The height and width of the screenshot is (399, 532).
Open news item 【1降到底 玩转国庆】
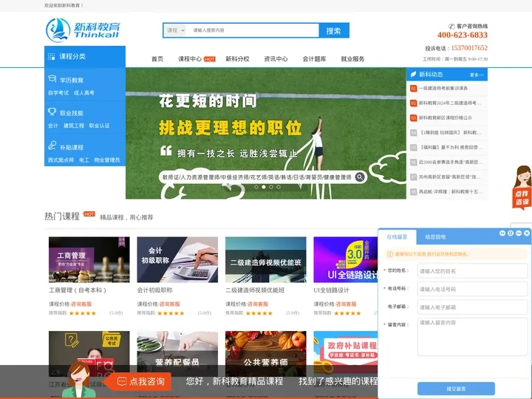[450, 133]
